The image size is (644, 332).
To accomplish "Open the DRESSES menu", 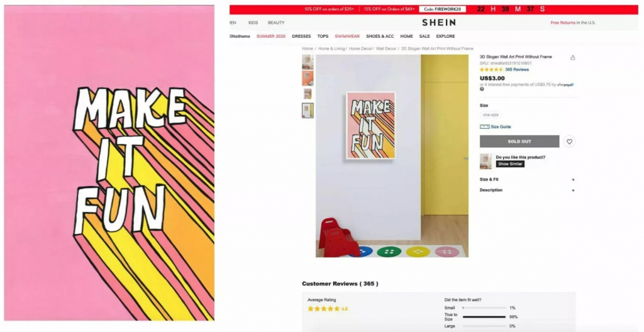I will click(x=301, y=36).
